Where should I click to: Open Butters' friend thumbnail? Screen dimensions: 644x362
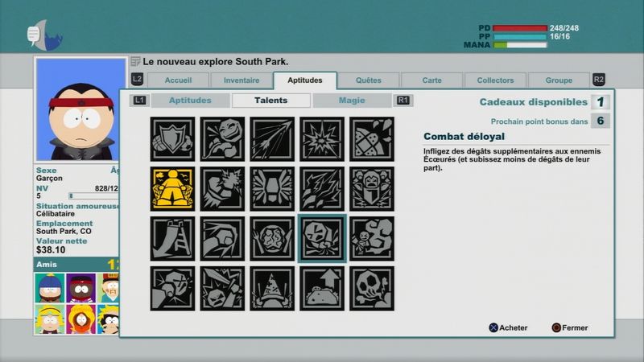50,319
